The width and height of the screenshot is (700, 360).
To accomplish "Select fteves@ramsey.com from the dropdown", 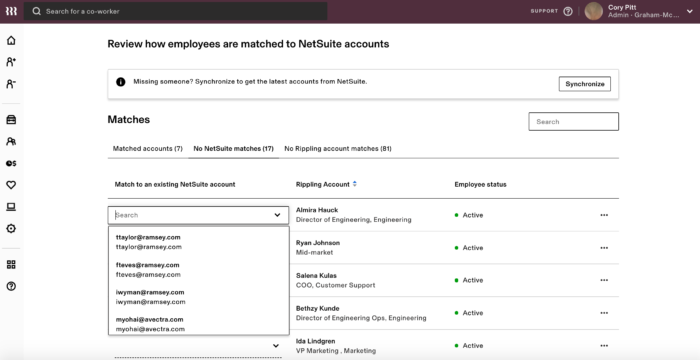I will (199, 270).
